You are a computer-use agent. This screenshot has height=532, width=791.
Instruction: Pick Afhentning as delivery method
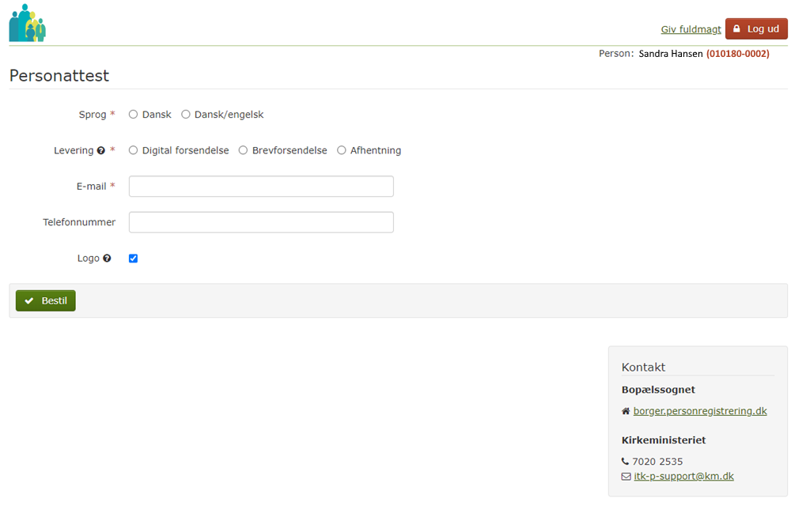[x=342, y=150]
